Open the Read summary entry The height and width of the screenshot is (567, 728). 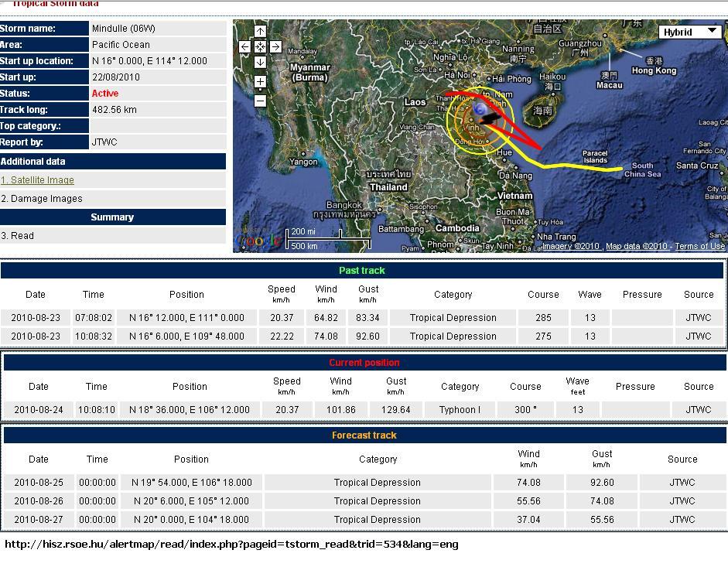[17, 236]
